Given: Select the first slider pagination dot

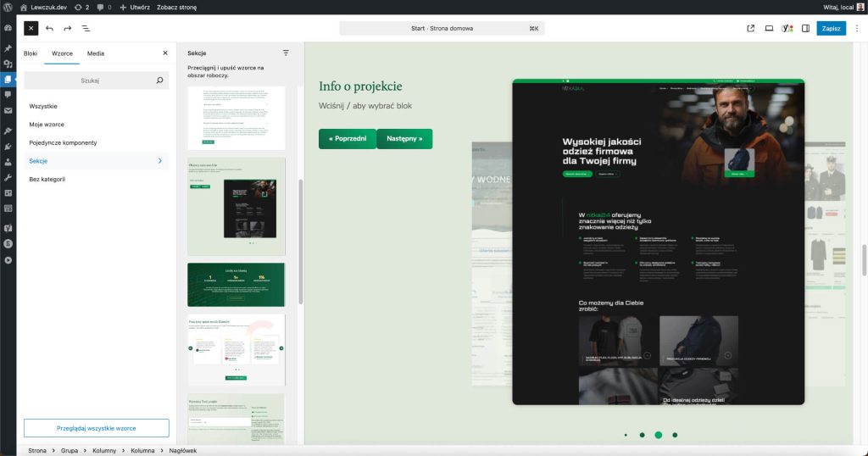Looking at the screenshot, I should click(x=626, y=435).
